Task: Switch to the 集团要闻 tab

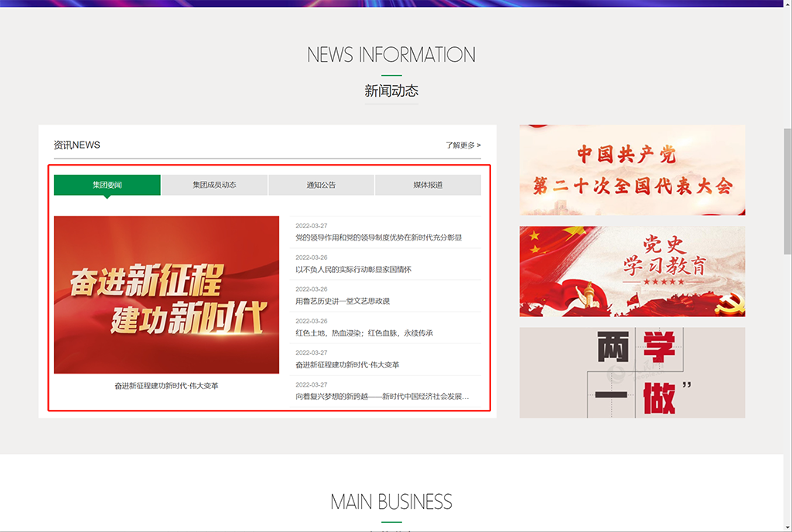Action: coord(108,185)
